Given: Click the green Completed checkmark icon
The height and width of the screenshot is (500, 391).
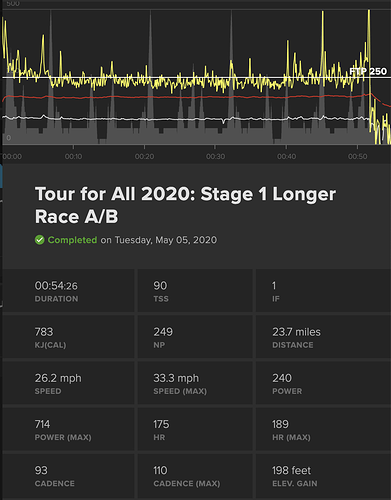Looking at the screenshot, I should 40,240.
